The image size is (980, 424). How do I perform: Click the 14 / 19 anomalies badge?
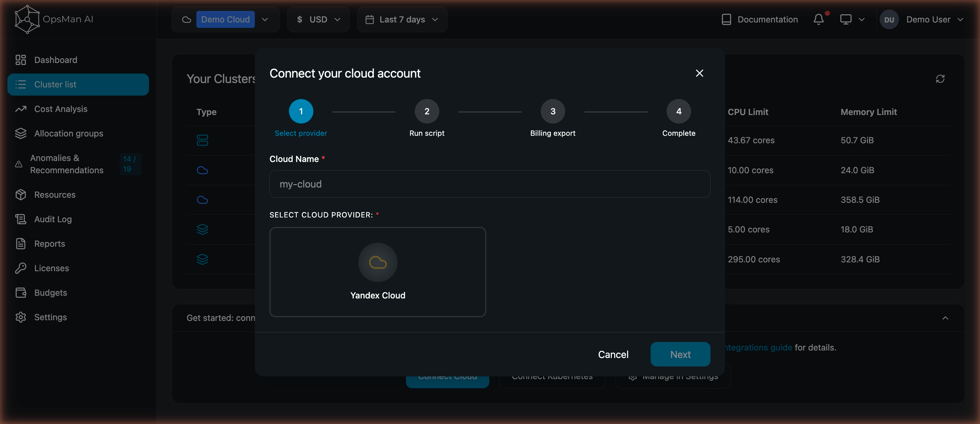130,164
